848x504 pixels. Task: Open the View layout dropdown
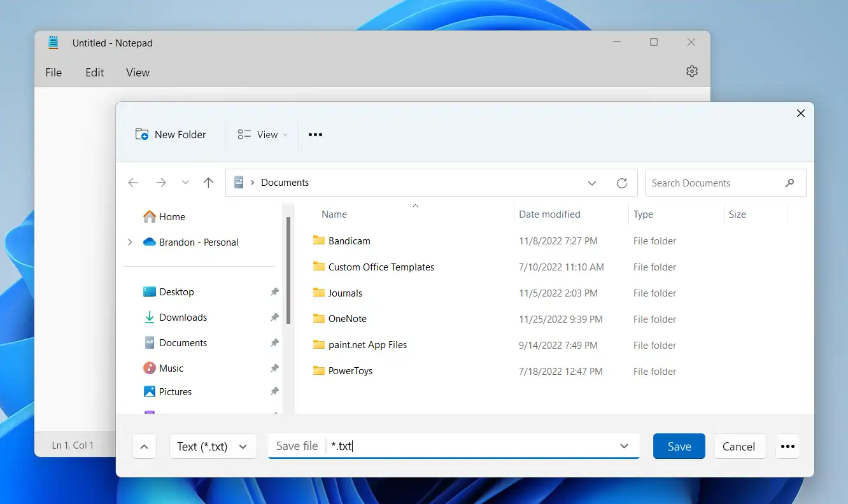(x=261, y=134)
